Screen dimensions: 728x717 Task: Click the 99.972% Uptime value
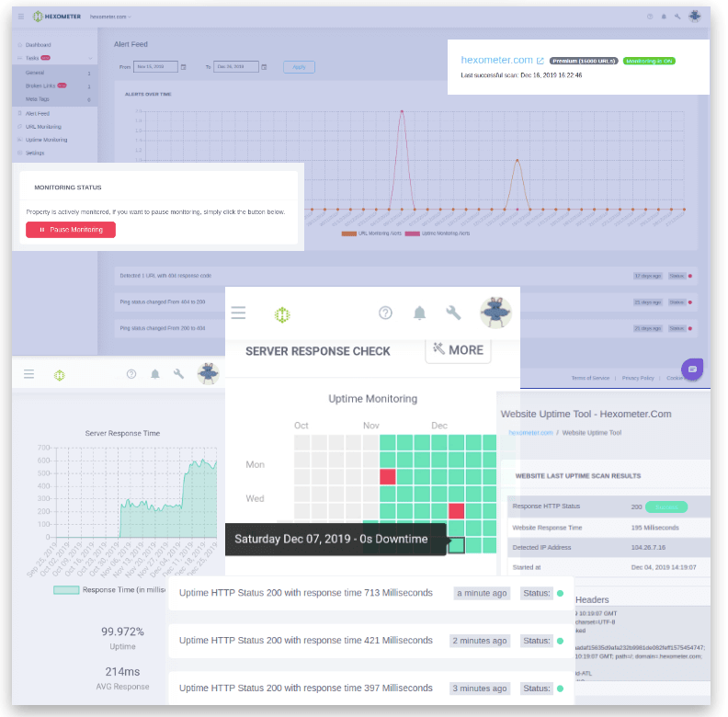click(122, 632)
